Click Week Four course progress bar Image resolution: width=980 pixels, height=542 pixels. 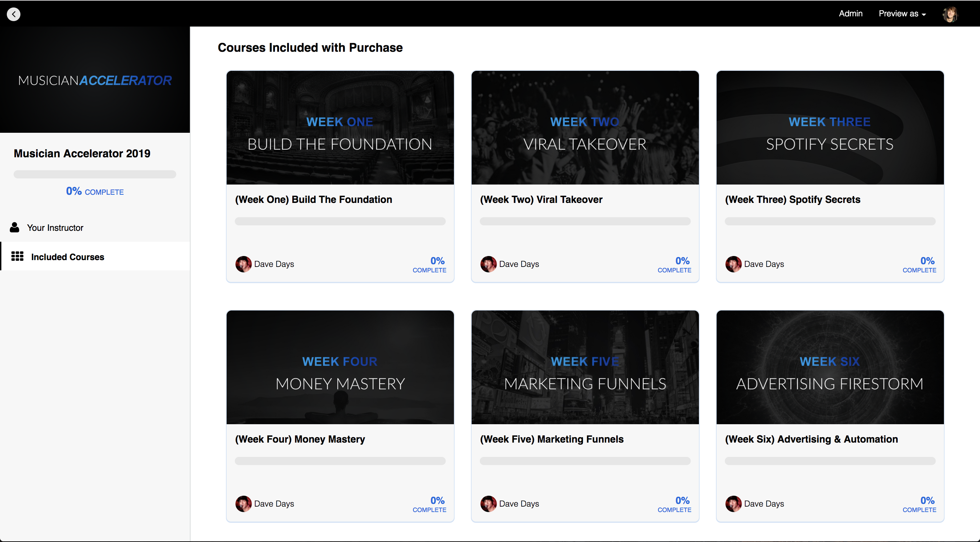click(x=340, y=461)
